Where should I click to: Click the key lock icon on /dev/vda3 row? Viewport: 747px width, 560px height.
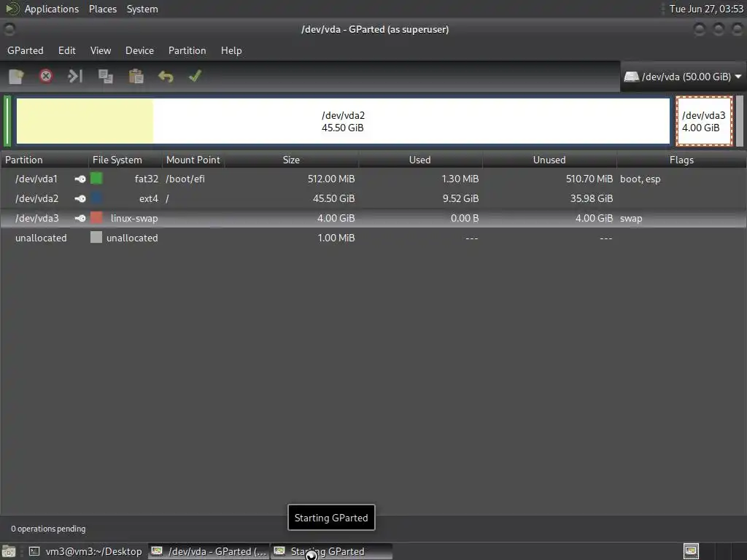click(x=80, y=218)
